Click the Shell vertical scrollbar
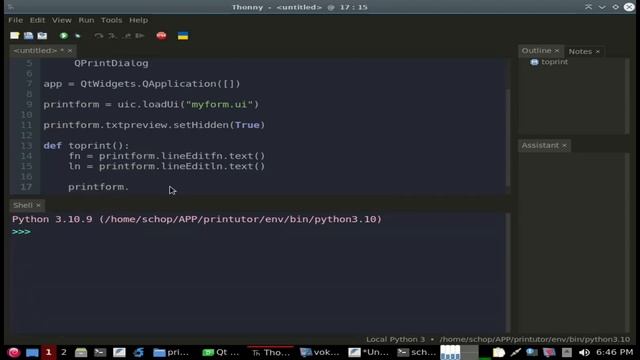 (508, 272)
